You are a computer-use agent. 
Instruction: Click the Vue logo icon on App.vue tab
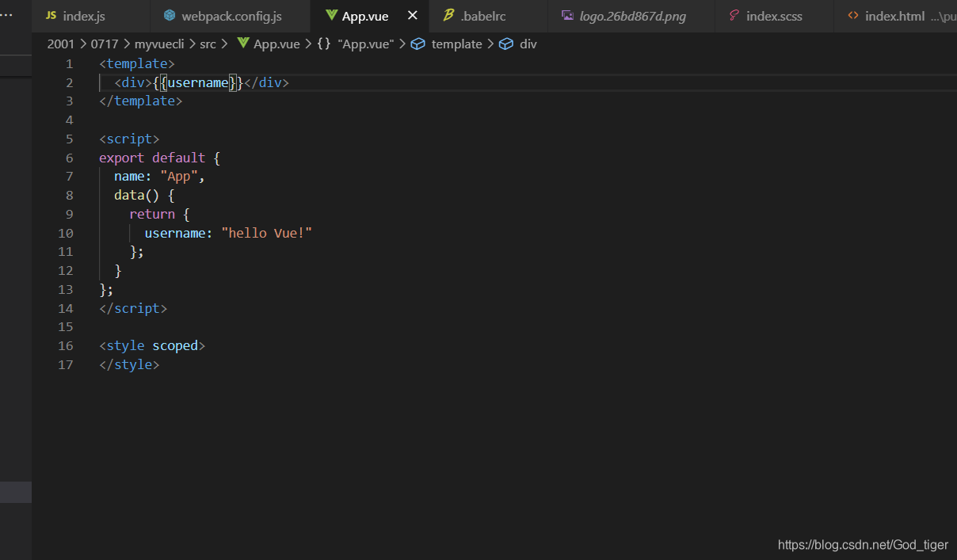click(x=331, y=16)
